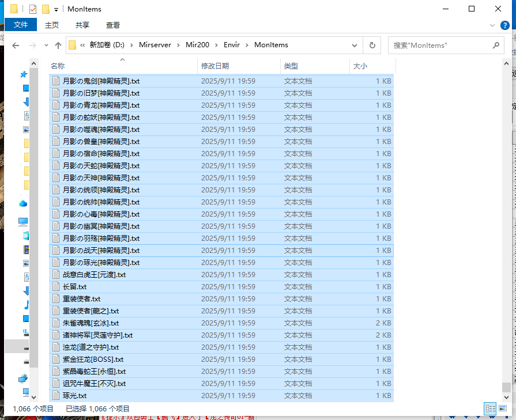Expand the ribbon with the chevron
The height and width of the screenshot is (420, 516).
492,25
